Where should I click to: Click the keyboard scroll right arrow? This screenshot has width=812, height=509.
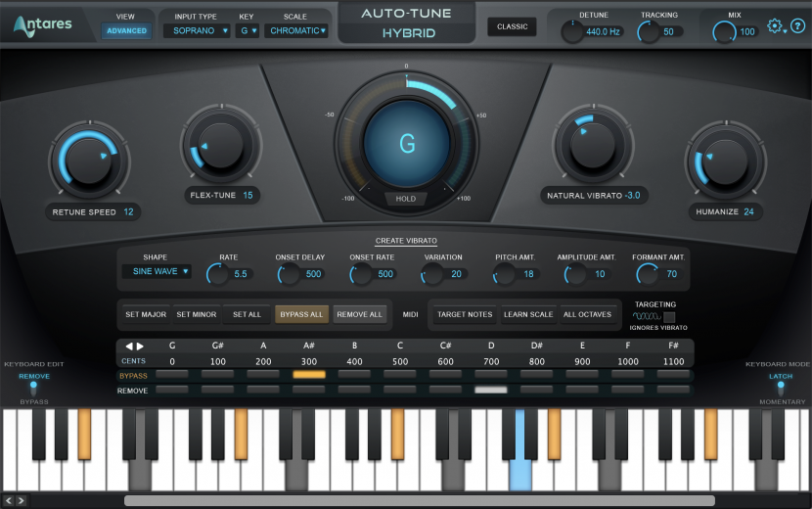click(x=23, y=500)
